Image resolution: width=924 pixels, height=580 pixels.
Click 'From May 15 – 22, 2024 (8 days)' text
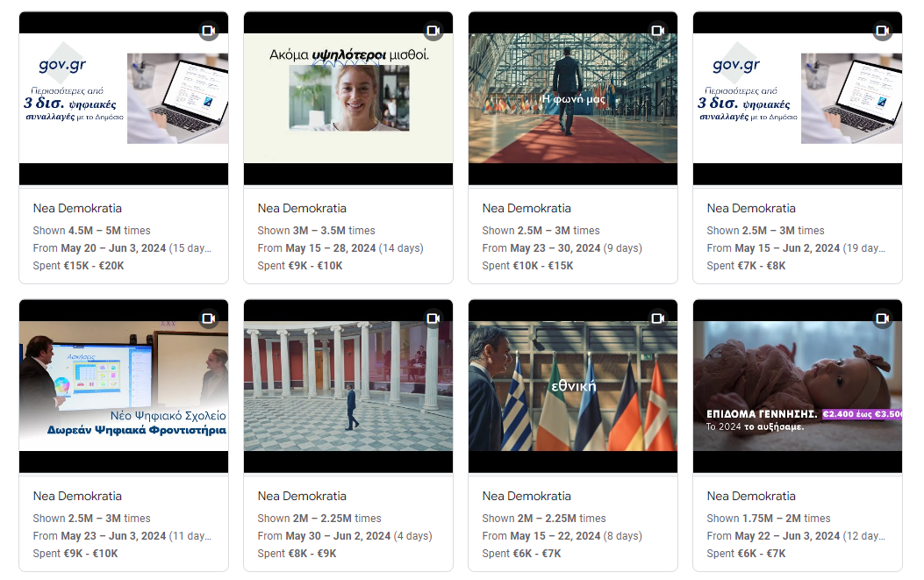562,536
